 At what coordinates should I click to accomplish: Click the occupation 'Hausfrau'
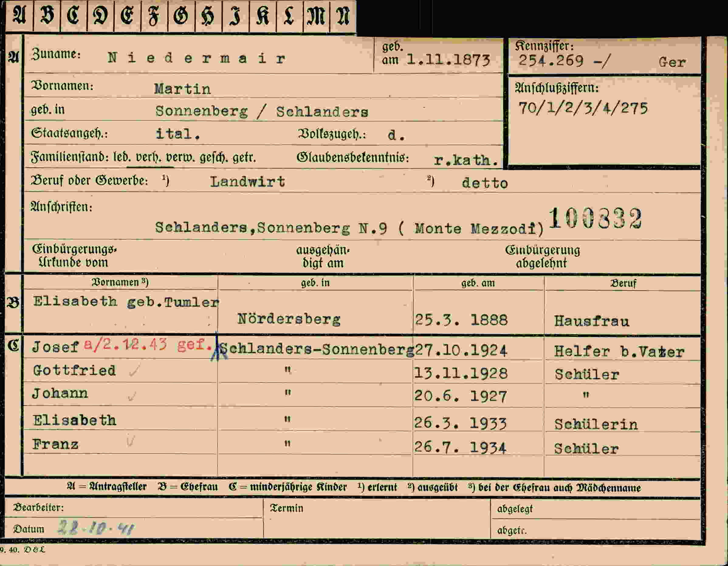click(592, 322)
